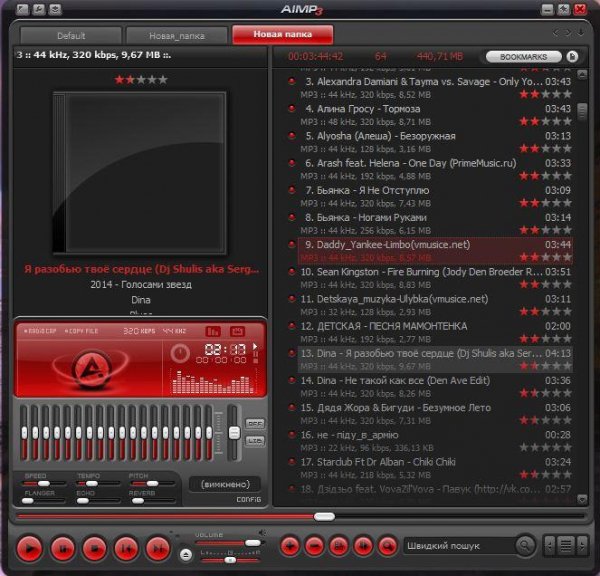Click playlist scrollbar down arrow
Image resolution: width=600 pixels, height=576 pixels.
tap(582, 499)
